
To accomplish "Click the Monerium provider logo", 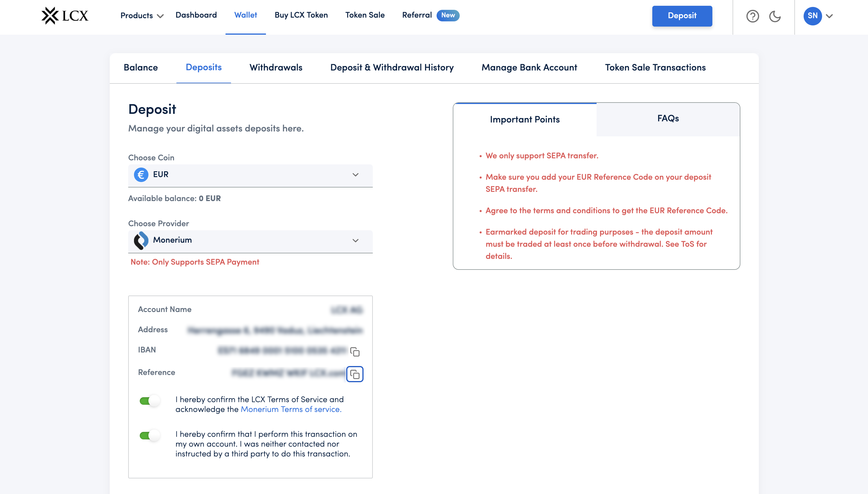I will [141, 241].
